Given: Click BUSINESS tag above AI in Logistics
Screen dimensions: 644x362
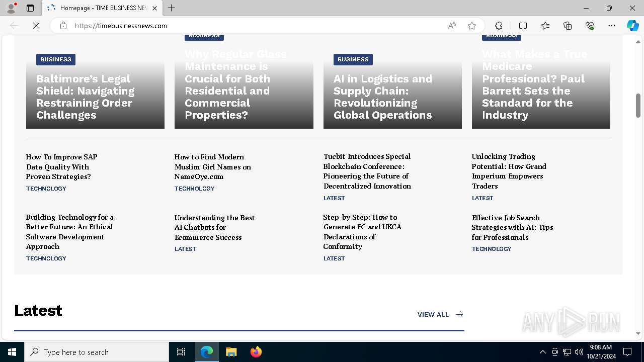Looking at the screenshot, I should point(353,59).
